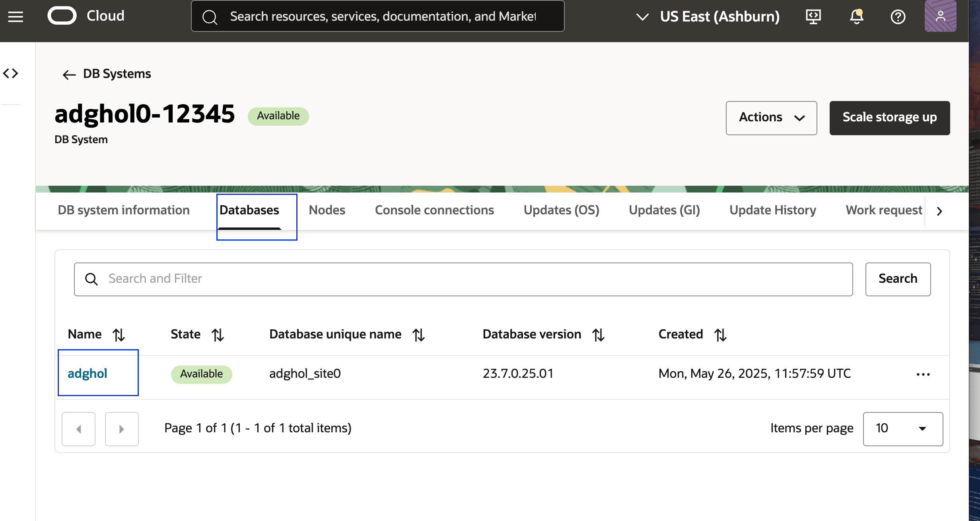Switch to the Nodes tab
This screenshot has height=521, width=980.
pos(327,210)
